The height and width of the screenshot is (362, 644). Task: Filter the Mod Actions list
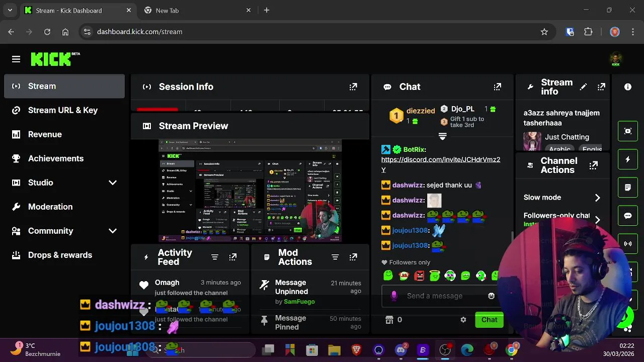(335, 257)
